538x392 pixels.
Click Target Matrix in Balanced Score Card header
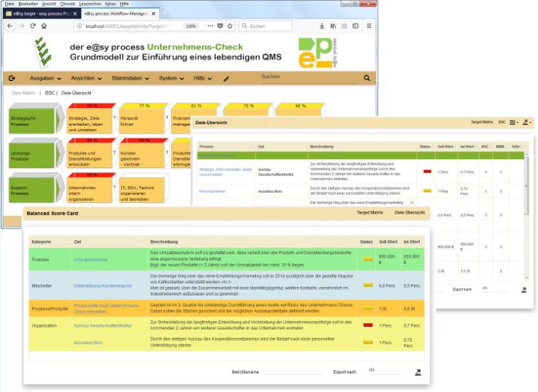[x=370, y=212]
